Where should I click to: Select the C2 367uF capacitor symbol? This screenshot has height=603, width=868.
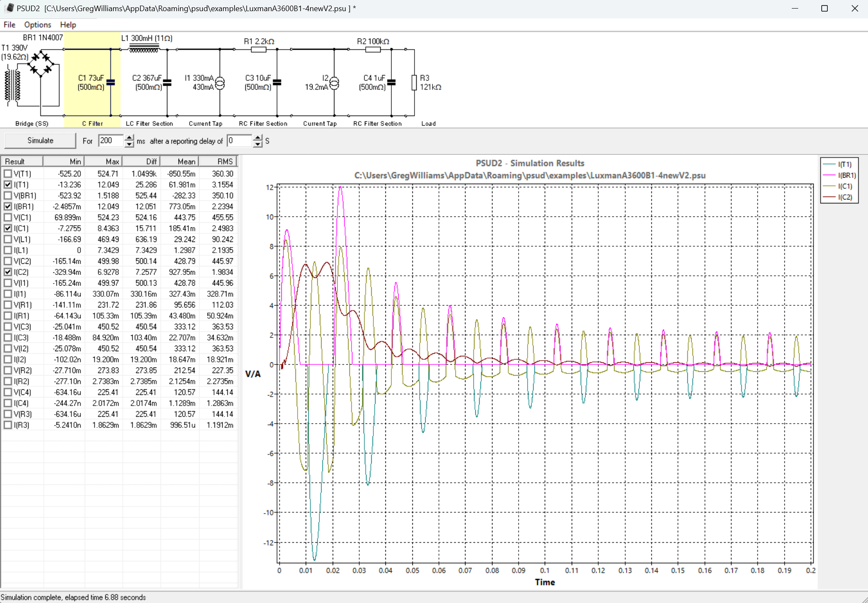point(167,83)
